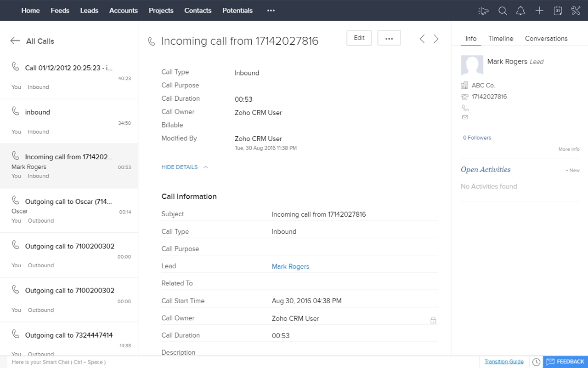Image resolution: width=588 pixels, height=368 pixels.
Task: Open the more actions ellipsis menu
Action: [389, 38]
